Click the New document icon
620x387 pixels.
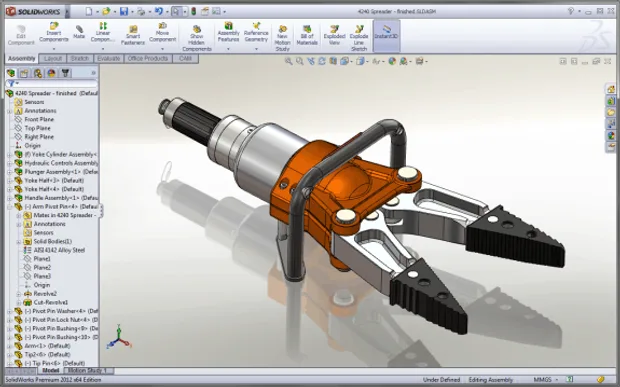89,11
